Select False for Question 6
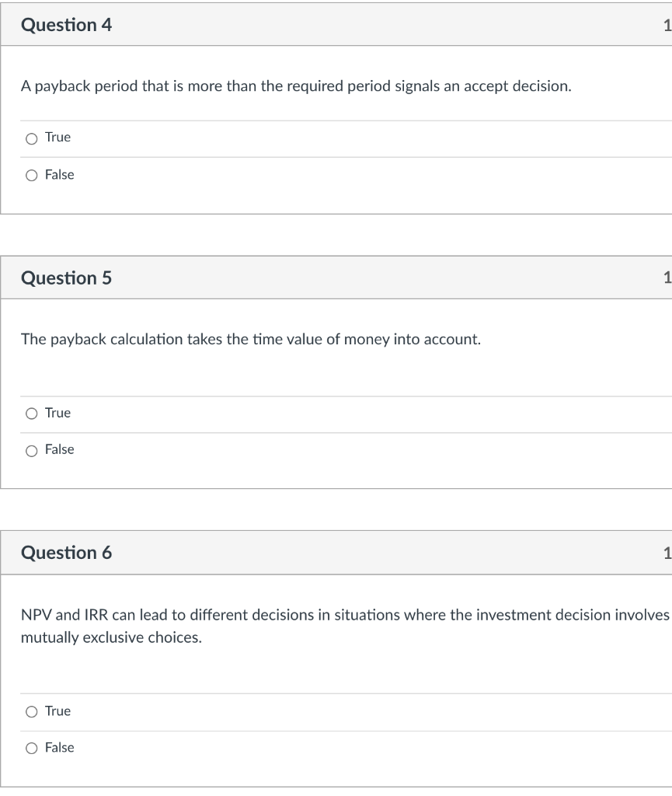Viewport: 672px width, 796px height. pyautogui.click(x=31, y=747)
